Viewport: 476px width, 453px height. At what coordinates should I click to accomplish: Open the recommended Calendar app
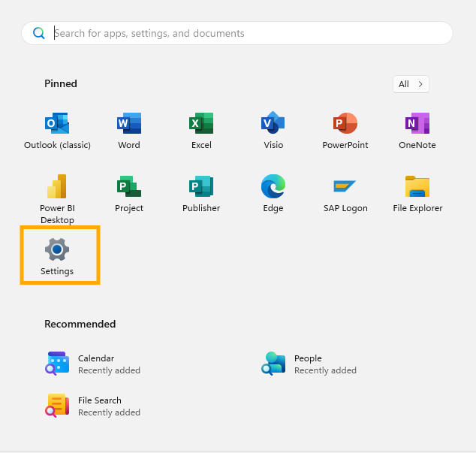[92, 364]
